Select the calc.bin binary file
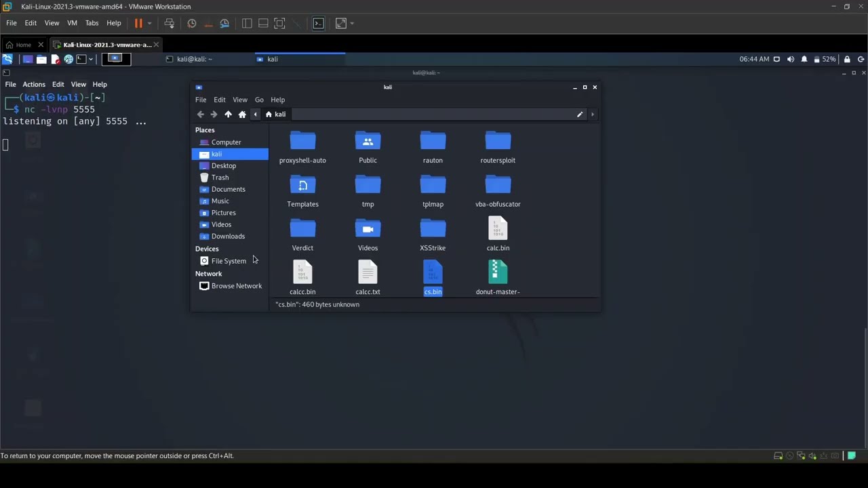 click(x=498, y=234)
